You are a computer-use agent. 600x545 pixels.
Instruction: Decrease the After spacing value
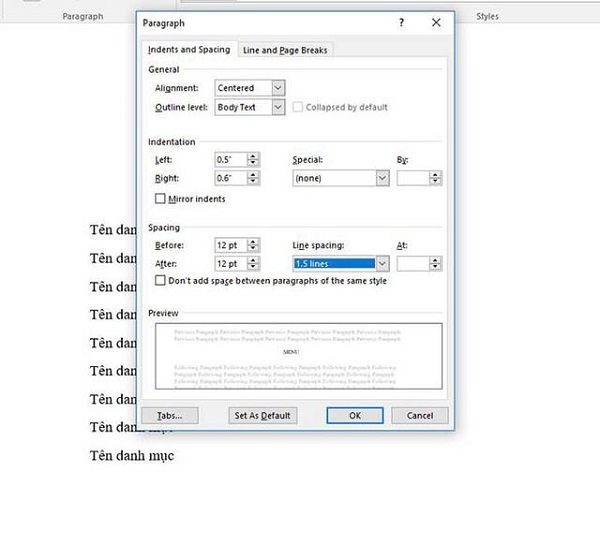[253, 268]
